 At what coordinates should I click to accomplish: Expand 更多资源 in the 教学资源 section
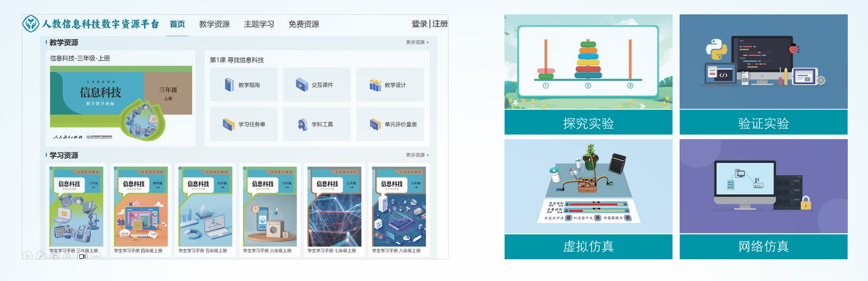click(417, 42)
